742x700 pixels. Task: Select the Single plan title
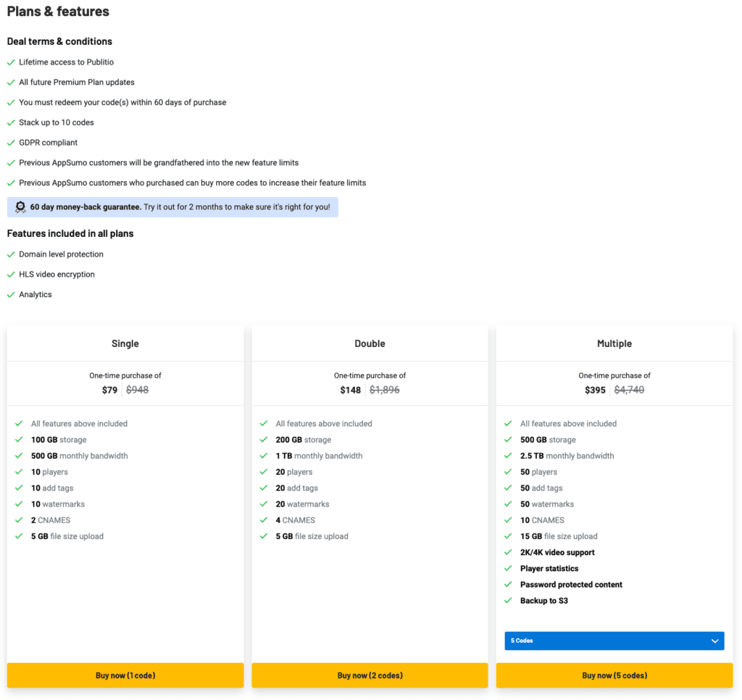point(125,343)
